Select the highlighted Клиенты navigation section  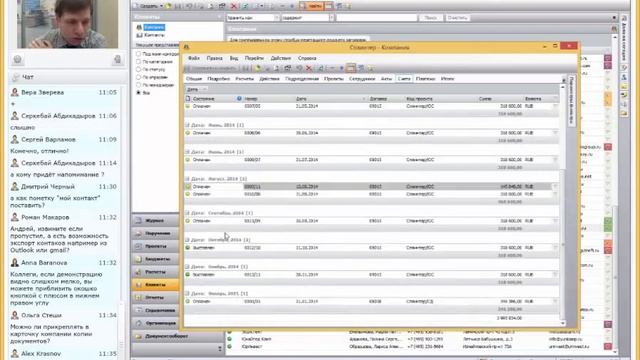[156, 284]
